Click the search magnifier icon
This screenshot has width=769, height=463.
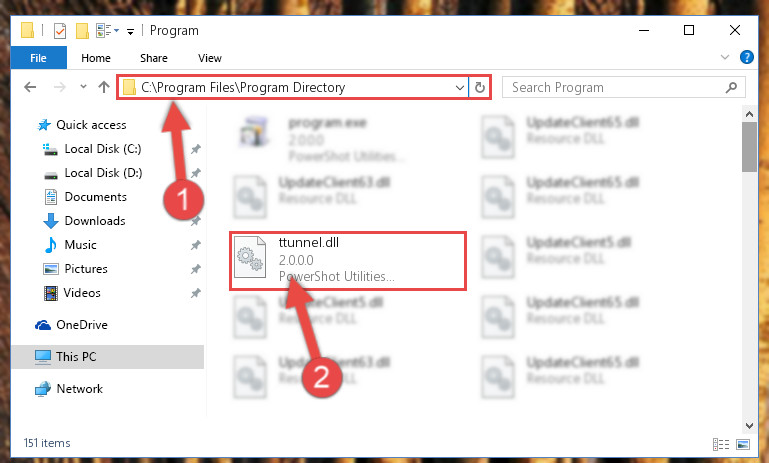pos(731,87)
